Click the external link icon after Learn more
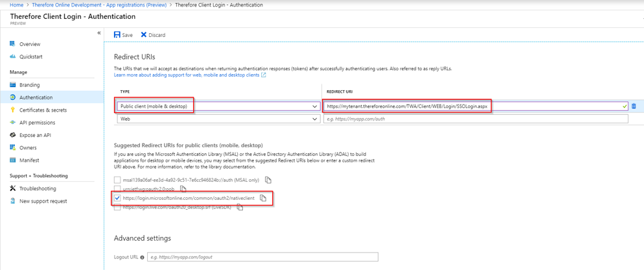644x270 pixels. 263,75
